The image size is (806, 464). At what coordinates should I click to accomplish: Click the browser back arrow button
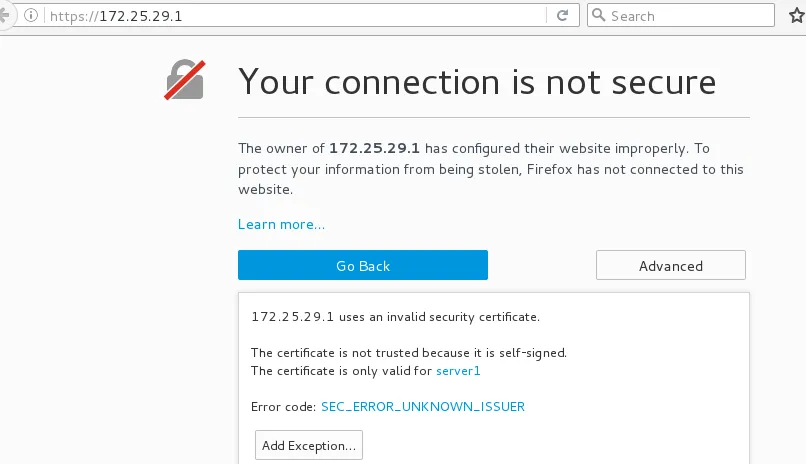click(4, 16)
